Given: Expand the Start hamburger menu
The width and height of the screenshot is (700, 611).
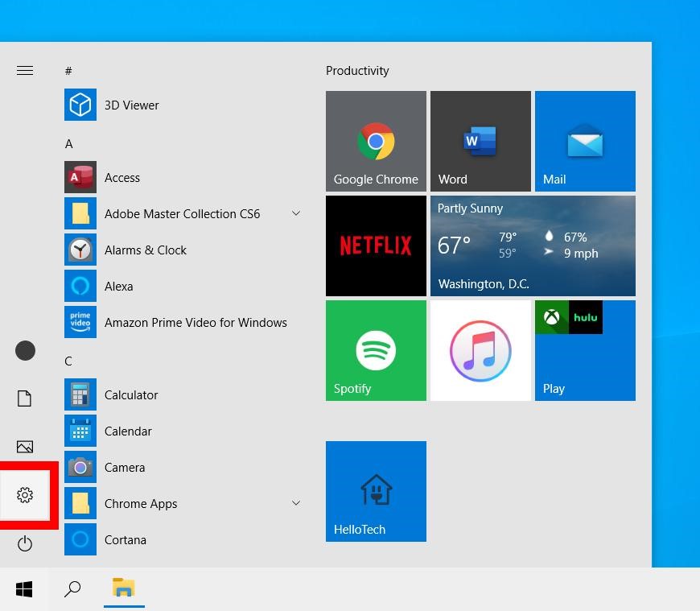Looking at the screenshot, I should [x=25, y=71].
